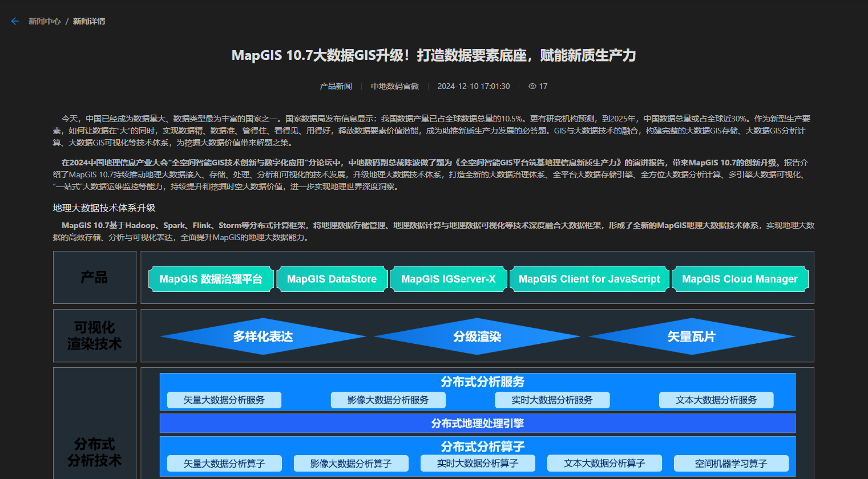Select the 地理大数据技术体系升级 heading
The width and height of the screenshot is (868, 479).
[x=104, y=208]
